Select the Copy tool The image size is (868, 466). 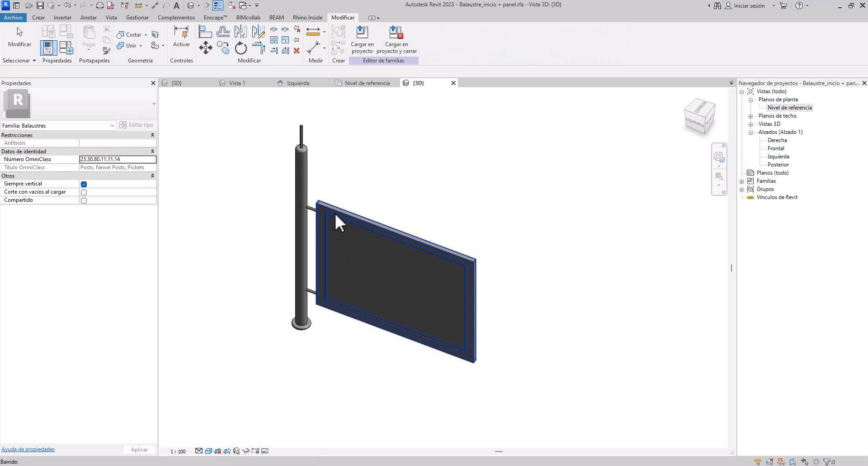click(223, 48)
